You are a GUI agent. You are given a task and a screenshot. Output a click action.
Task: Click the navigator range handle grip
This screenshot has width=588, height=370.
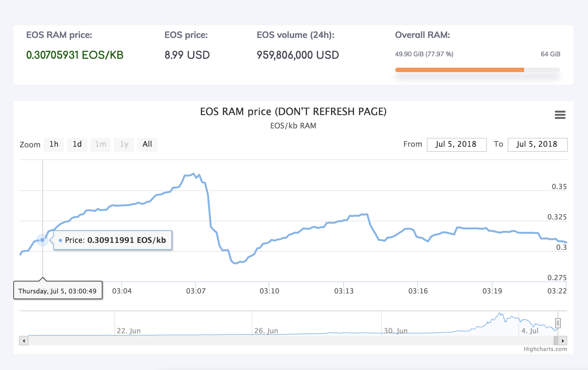(558, 323)
